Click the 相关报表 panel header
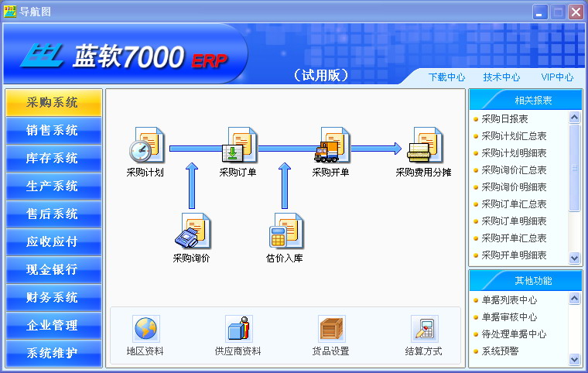 (x=526, y=101)
